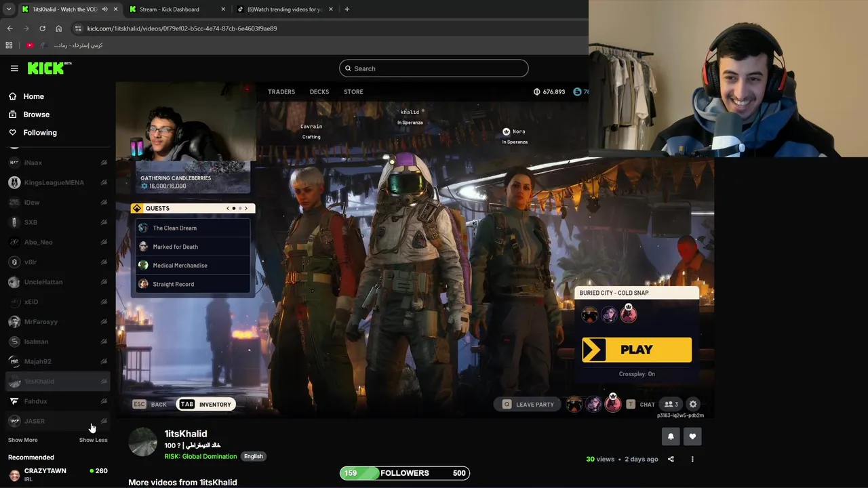Screen dimensions: 868x488
Task: Open iNaax channel in following list
Action: (x=58, y=163)
